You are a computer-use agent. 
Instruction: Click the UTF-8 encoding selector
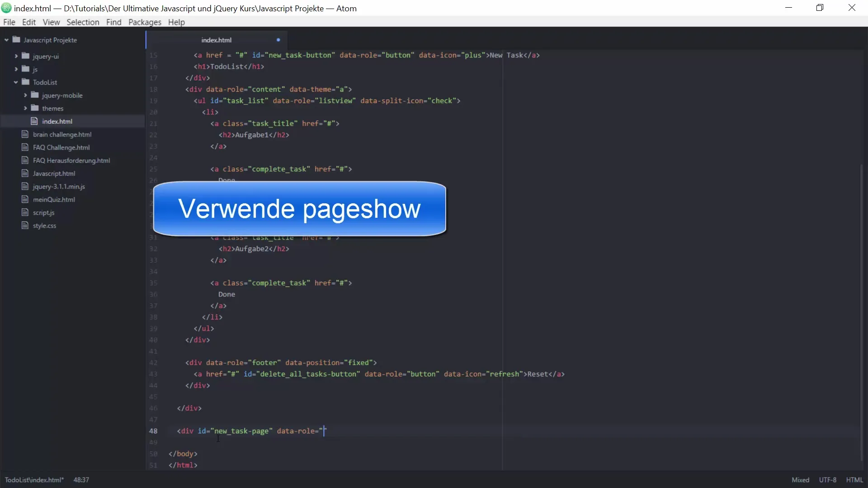pyautogui.click(x=827, y=480)
